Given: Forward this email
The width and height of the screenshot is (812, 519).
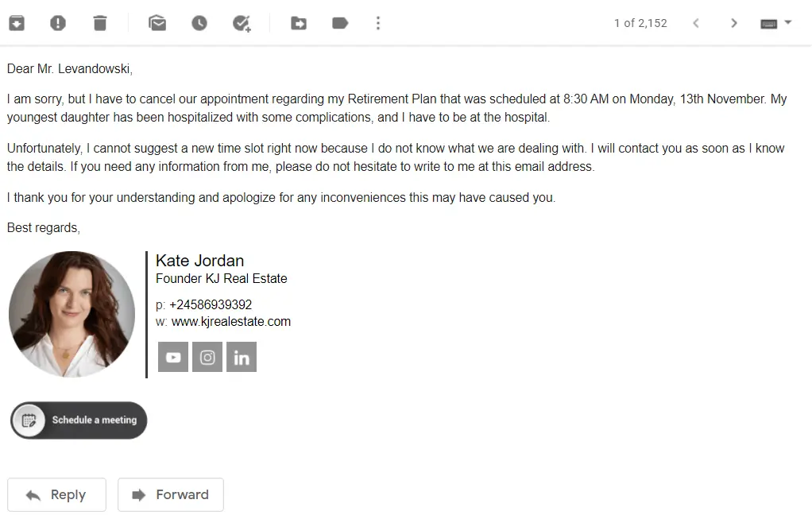Looking at the screenshot, I should 170,494.
